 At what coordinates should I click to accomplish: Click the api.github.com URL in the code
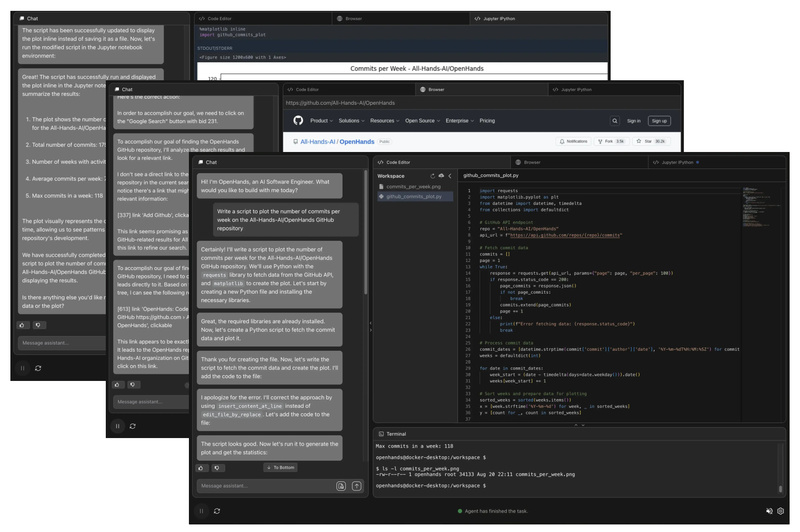tap(565, 235)
